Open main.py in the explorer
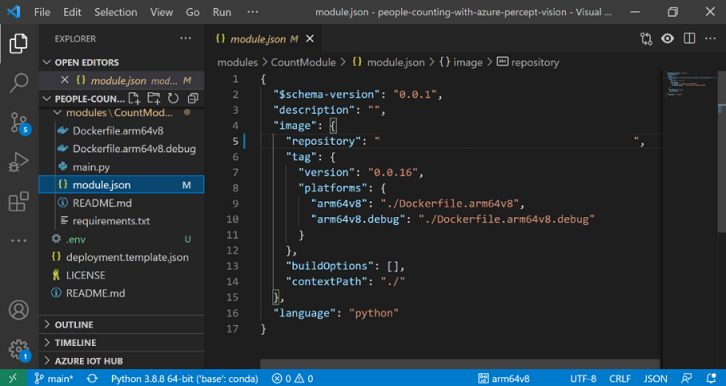This screenshot has width=726, height=386. coord(91,167)
